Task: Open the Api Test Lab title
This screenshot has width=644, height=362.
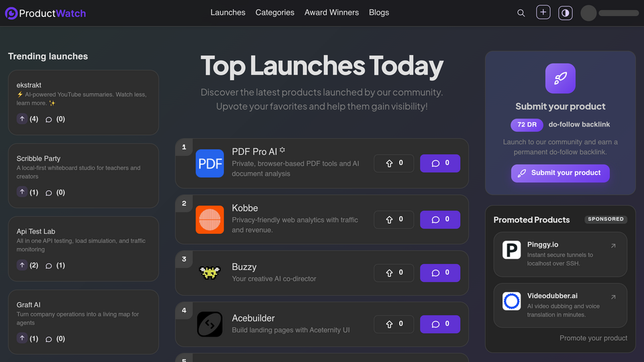Action: click(x=36, y=231)
